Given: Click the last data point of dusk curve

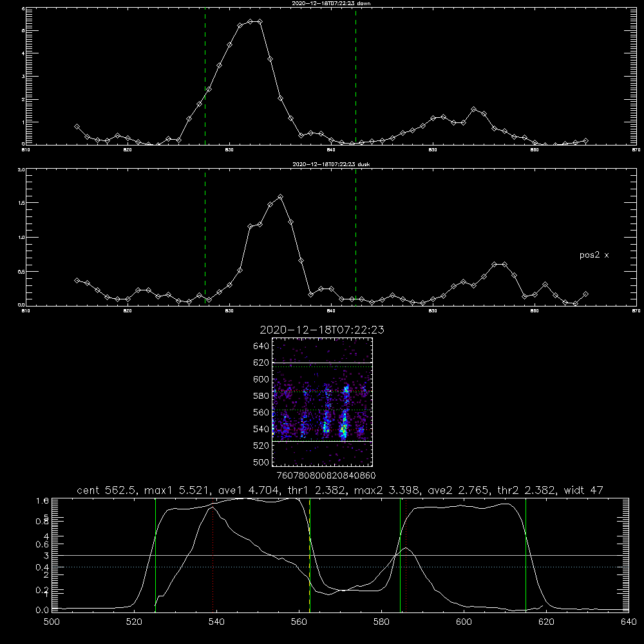Looking at the screenshot, I should [585, 294].
